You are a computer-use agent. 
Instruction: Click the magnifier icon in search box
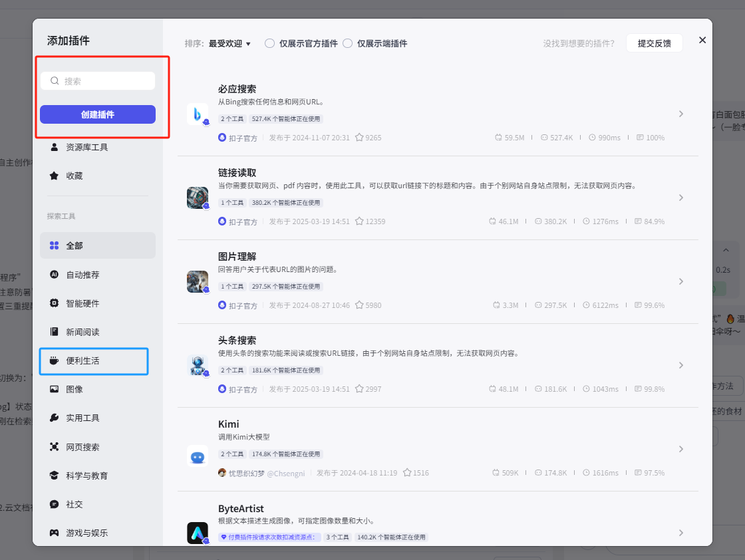pyautogui.click(x=55, y=81)
